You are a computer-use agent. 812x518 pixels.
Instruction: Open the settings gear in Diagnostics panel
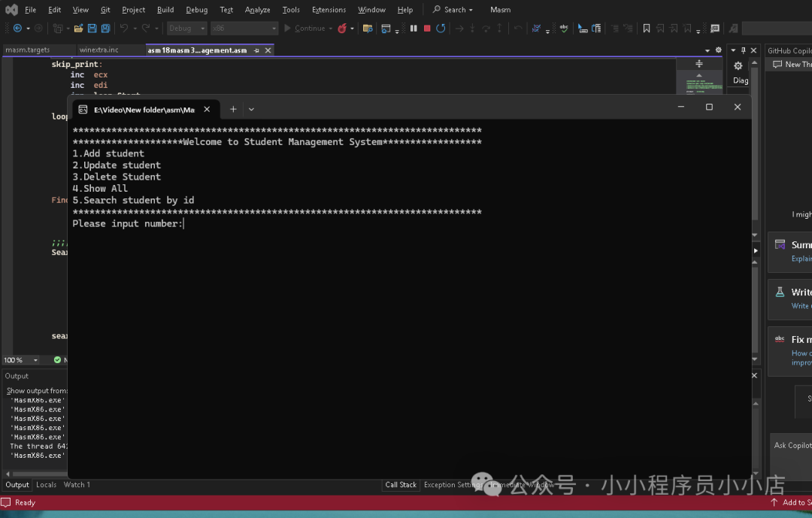point(738,66)
